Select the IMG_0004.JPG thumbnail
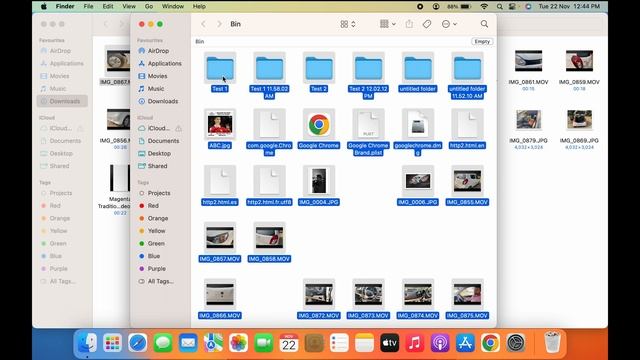 point(319,181)
